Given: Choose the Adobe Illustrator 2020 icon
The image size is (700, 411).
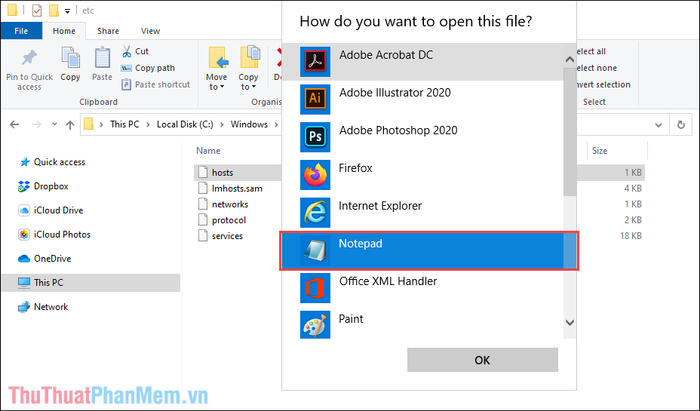Looking at the screenshot, I should (x=315, y=99).
